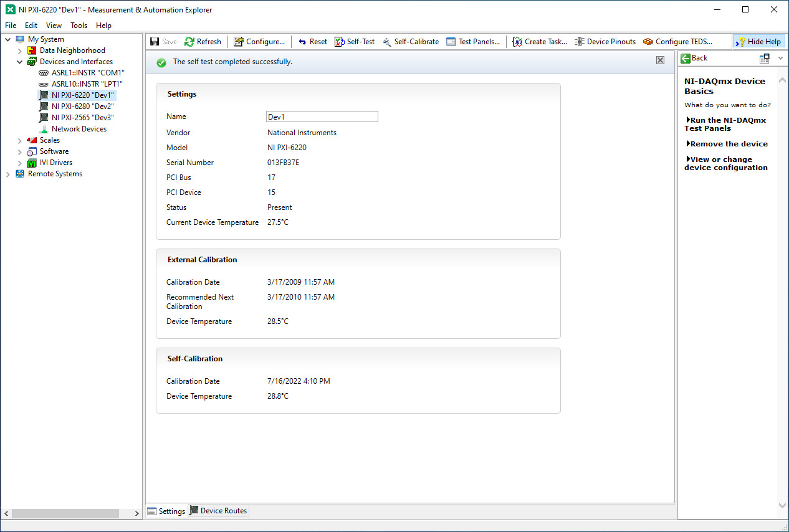Click the Hide Help button
The height and width of the screenshot is (532, 789).
758,42
